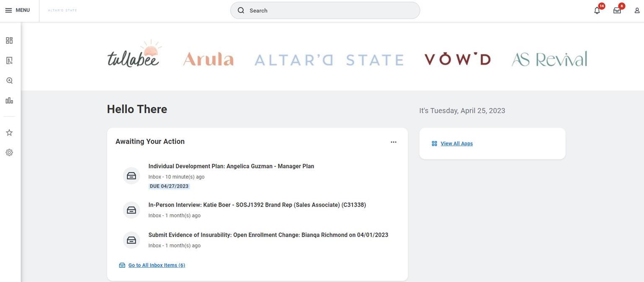Open In-Person Interview Katie Boer item
644x282 pixels.
tap(257, 205)
